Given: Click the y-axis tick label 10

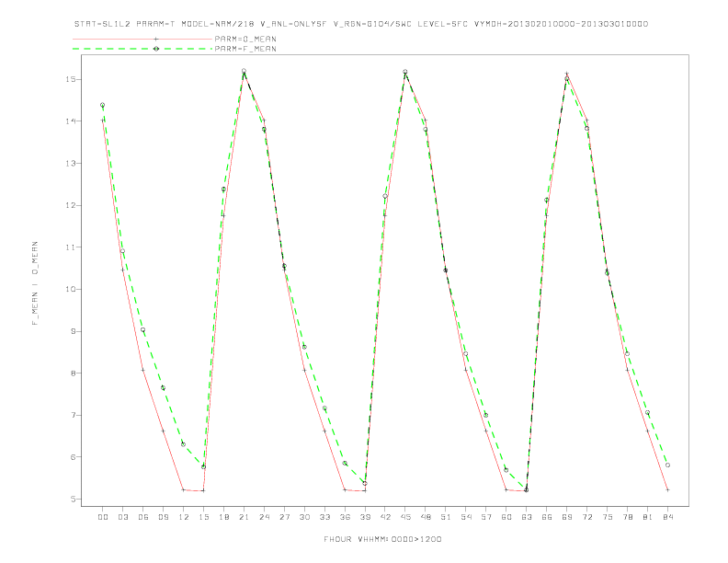Looking at the screenshot, I should click(71, 290).
